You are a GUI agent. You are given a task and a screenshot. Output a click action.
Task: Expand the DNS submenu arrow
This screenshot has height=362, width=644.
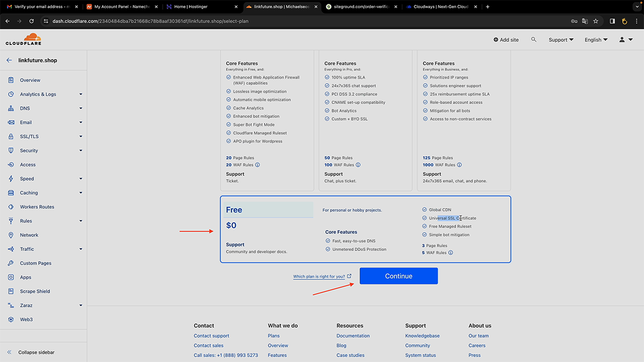pos(80,108)
